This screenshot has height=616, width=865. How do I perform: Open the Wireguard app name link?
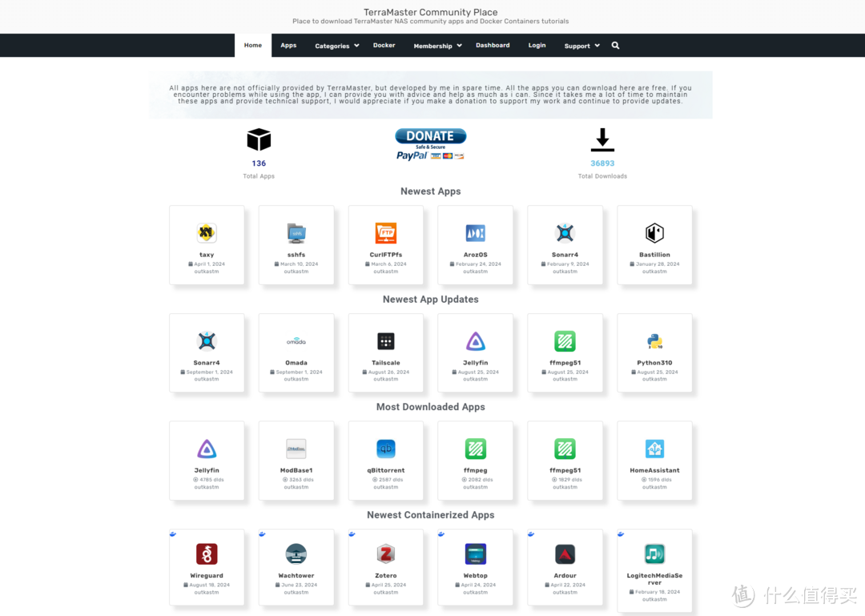click(207, 576)
